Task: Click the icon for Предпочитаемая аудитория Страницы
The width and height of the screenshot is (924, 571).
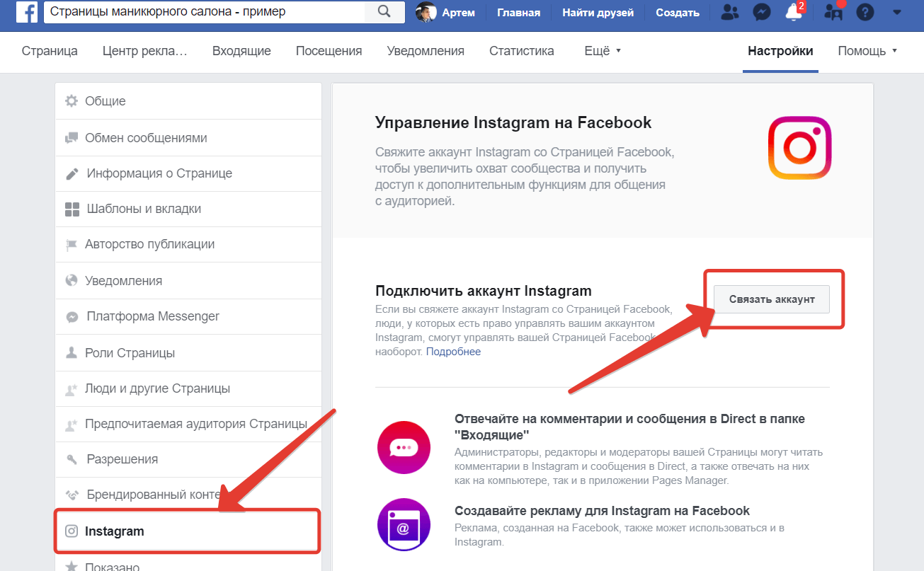Action: (x=72, y=425)
